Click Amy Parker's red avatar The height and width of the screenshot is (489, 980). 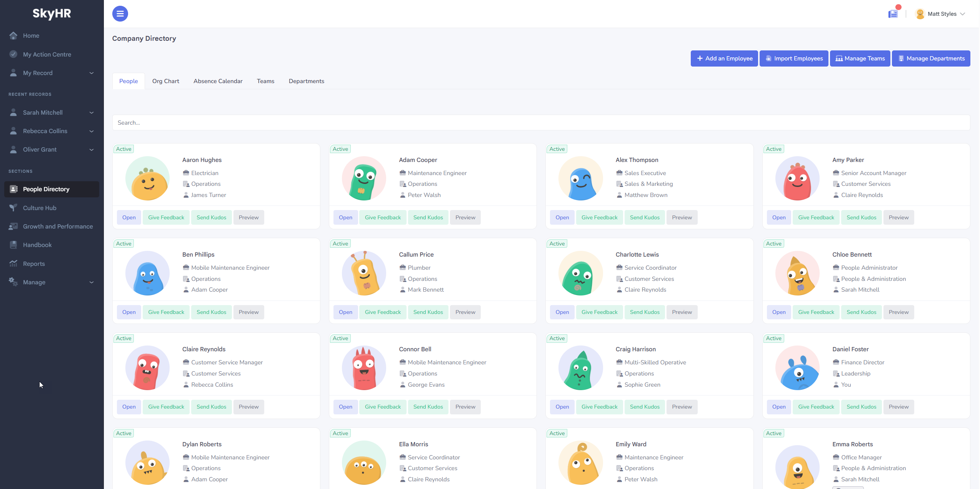(798, 179)
